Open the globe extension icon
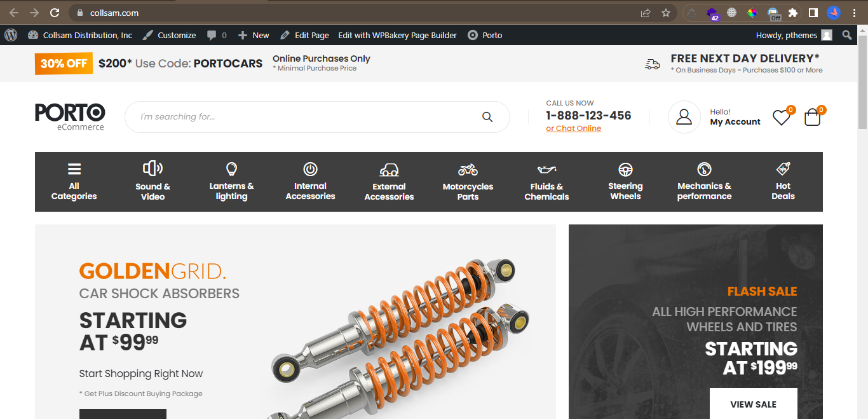 [x=732, y=13]
